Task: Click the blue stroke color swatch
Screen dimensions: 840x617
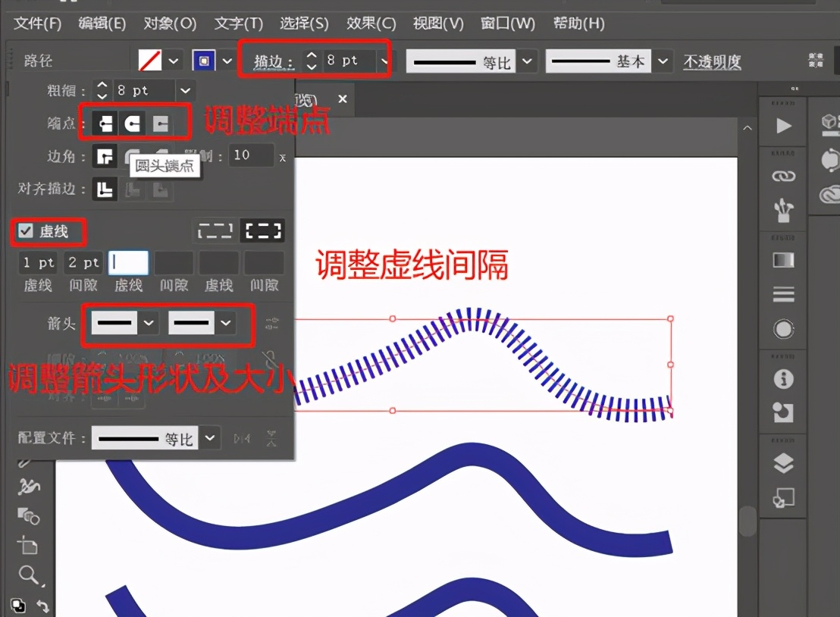Action: click(204, 61)
